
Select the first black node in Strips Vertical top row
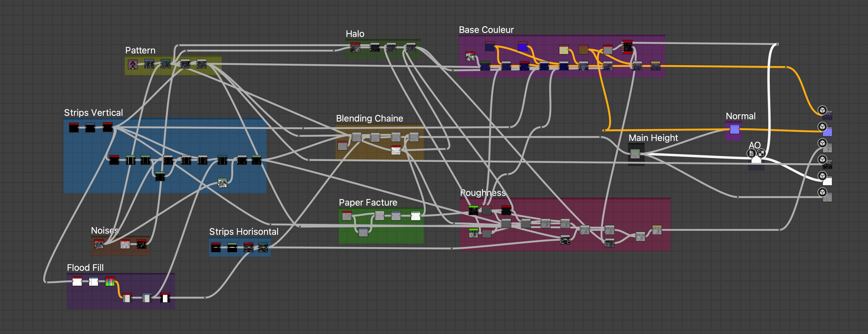(74, 128)
